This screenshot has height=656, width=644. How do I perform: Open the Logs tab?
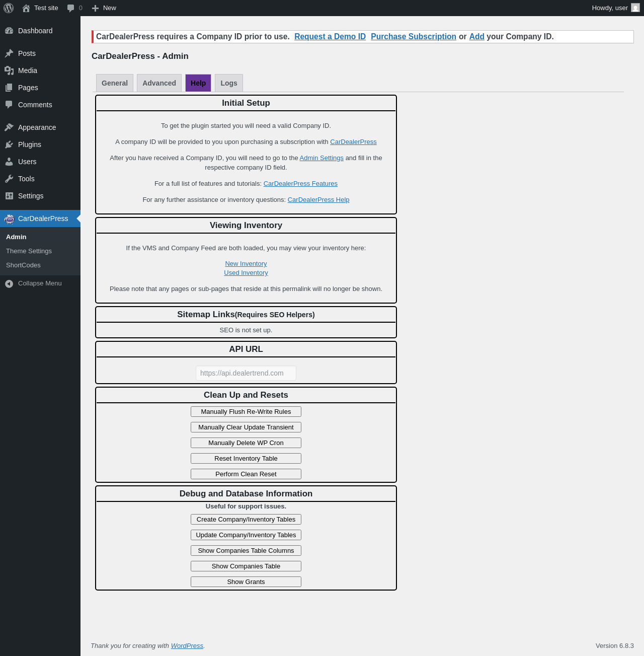[229, 83]
